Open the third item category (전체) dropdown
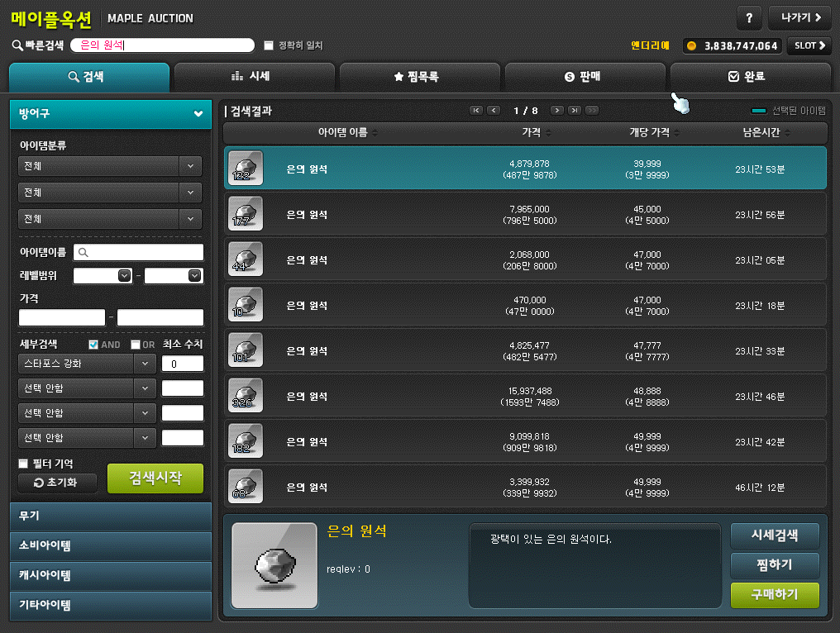 (x=110, y=219)
